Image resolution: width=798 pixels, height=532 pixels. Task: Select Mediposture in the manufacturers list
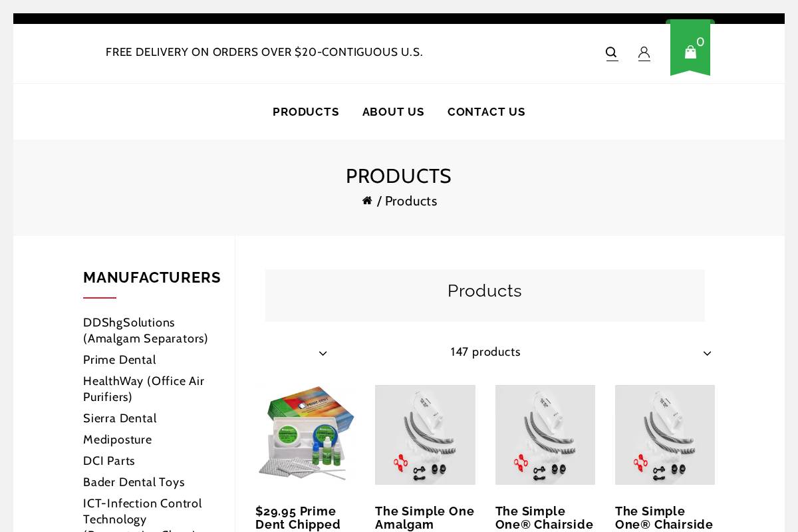[x=117, y=440]
